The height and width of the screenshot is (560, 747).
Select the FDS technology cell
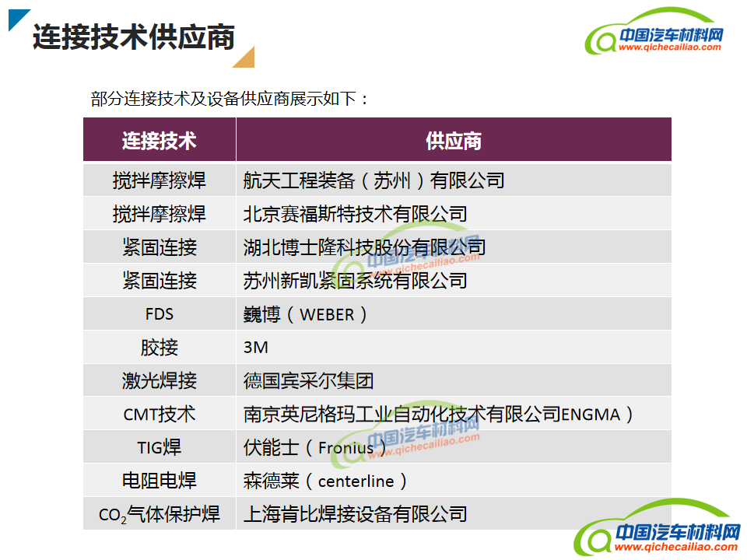160,314
